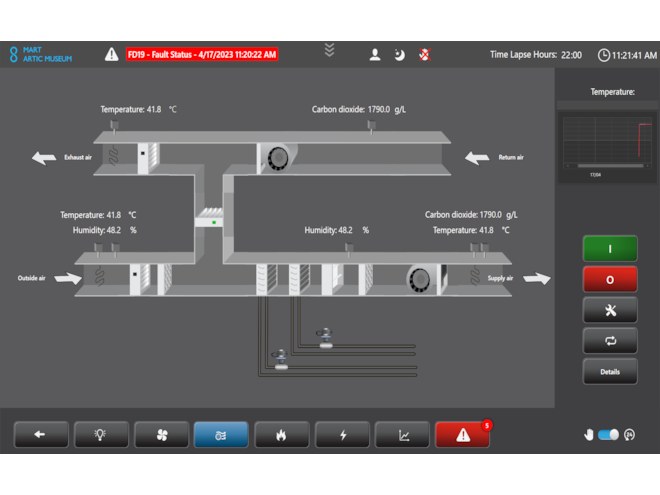Screen dimensions: 660x495
Task: Open the lighting bulb page
Action: point(101,435)
